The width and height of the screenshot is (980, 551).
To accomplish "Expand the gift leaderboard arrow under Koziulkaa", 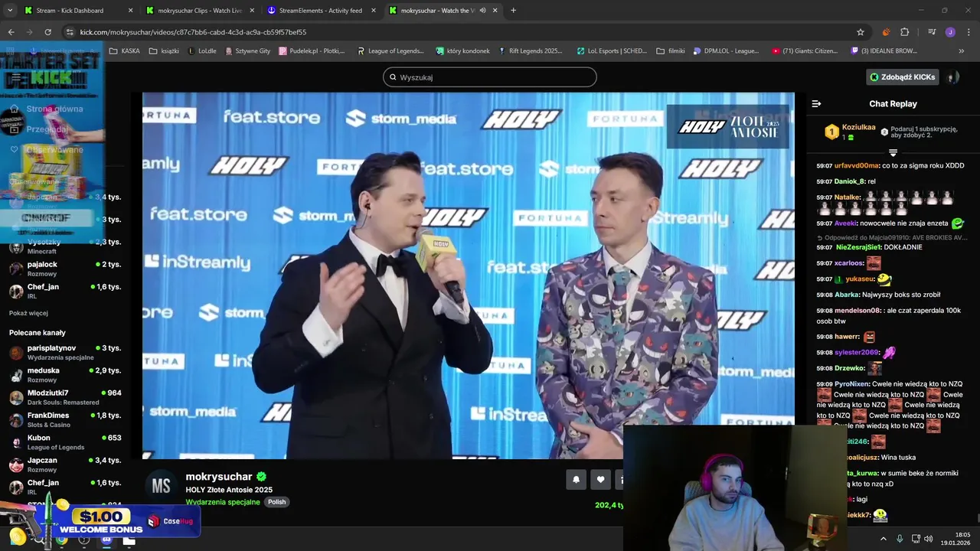I will [x=893, y=153].
